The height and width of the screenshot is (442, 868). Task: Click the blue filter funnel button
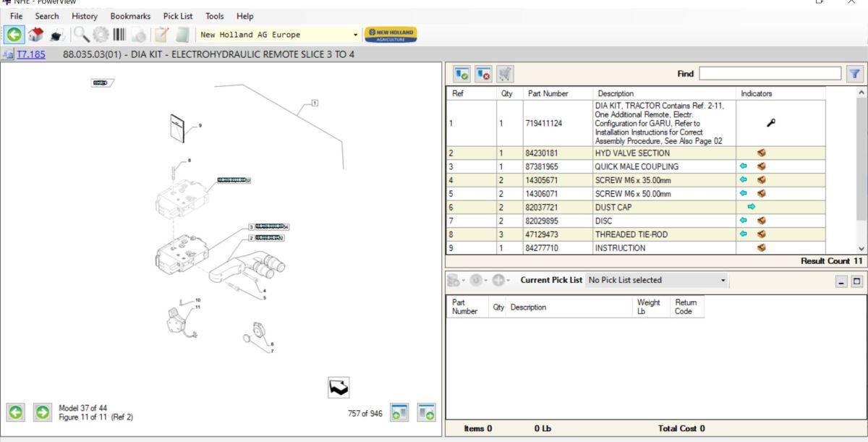pyautogui.click(x=855, y=73)
